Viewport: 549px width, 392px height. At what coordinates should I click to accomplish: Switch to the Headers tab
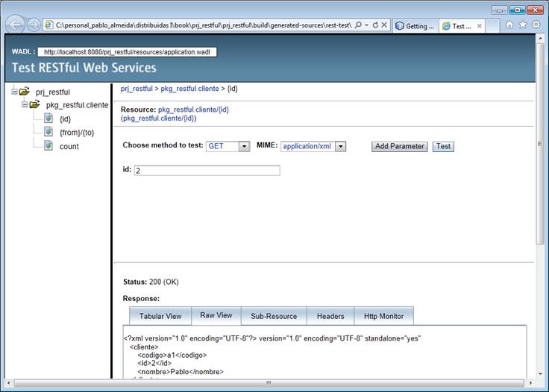tap(330, 316)
